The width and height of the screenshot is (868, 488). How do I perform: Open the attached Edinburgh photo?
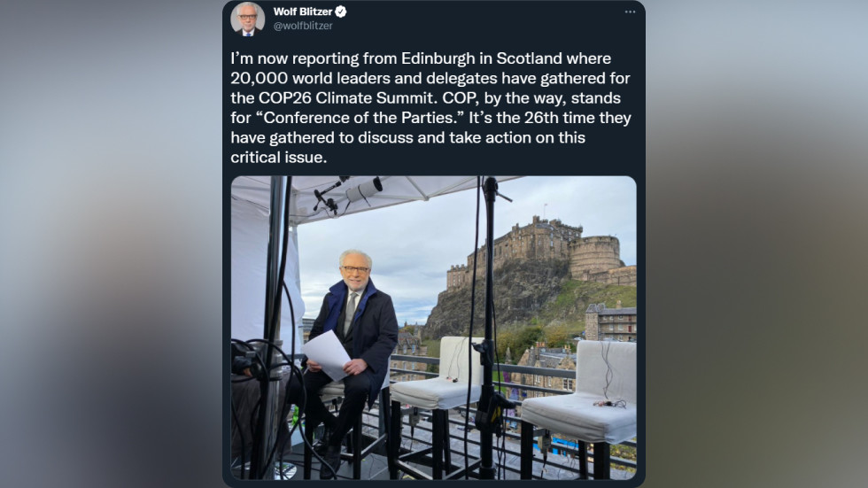coord(433,328)
